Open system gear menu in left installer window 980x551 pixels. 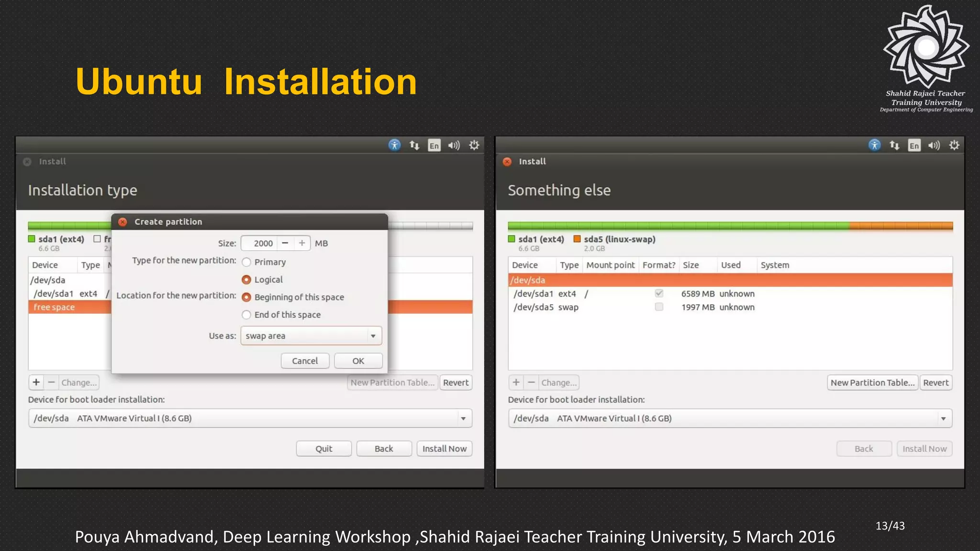point(474,145)
